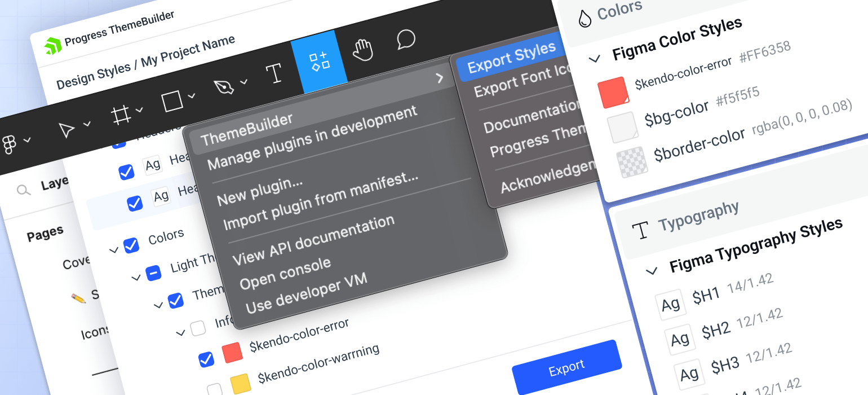Screen dimensions: 868x395
Task: Select the Pen tool
Action: tap(224, 87)
